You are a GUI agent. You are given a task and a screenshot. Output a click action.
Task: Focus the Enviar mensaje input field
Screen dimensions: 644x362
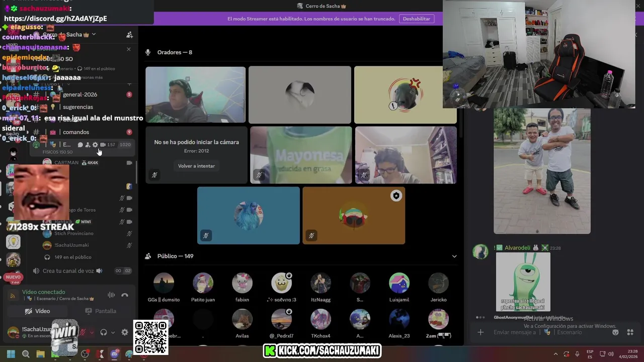pos(548,332)
